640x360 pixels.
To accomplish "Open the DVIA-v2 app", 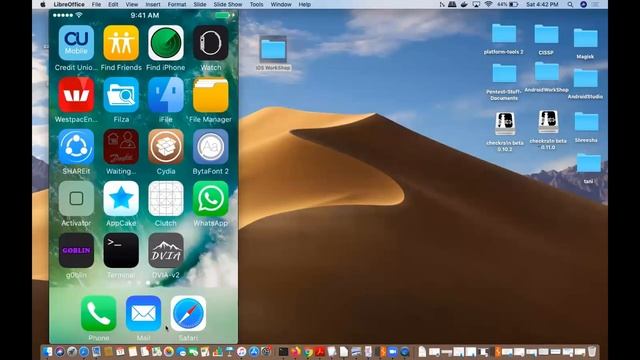I will (166, 250).
